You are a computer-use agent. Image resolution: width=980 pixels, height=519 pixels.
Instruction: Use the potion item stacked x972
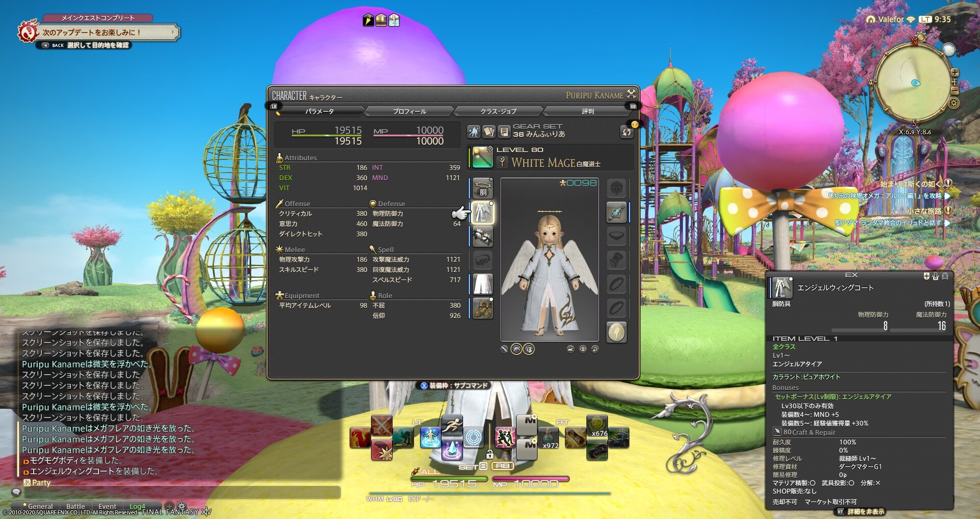(549, 438)
